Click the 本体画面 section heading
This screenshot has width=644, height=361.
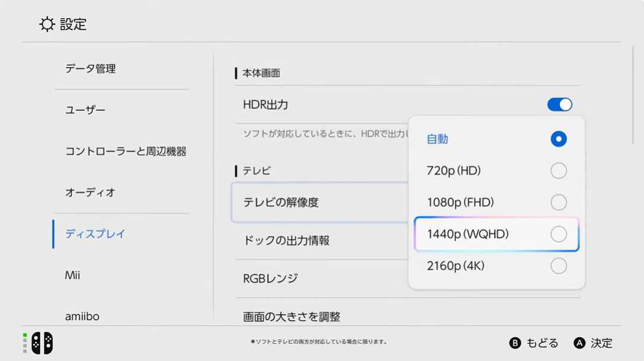(261, 73)
